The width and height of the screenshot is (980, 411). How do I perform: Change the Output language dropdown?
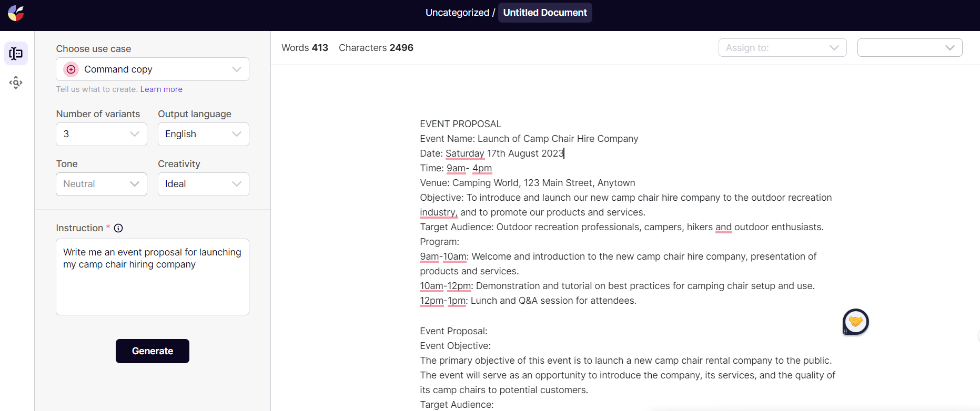click(x=203, y=134)
